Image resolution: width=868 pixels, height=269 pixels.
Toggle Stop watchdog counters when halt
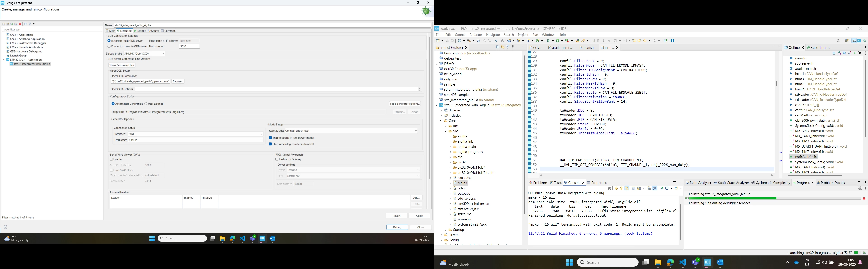point(270,144)
